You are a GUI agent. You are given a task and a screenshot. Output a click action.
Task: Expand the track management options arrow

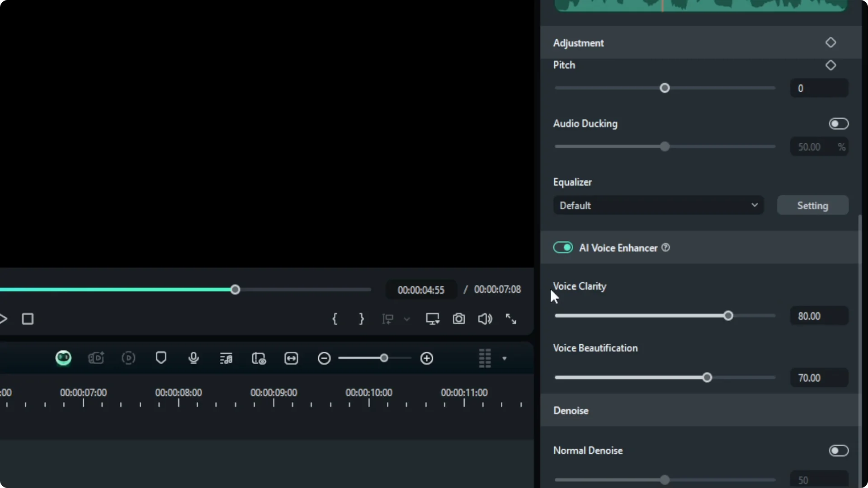pos(505,358)
